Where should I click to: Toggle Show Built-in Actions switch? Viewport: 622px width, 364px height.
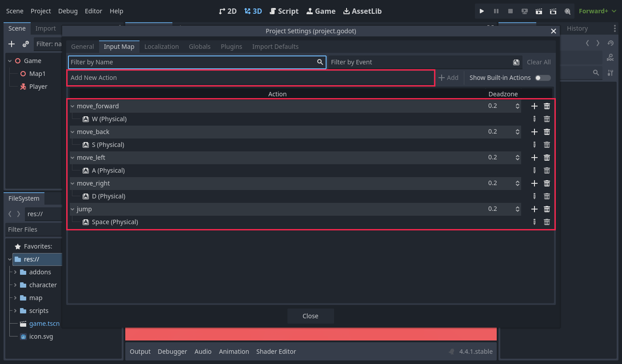542,78
